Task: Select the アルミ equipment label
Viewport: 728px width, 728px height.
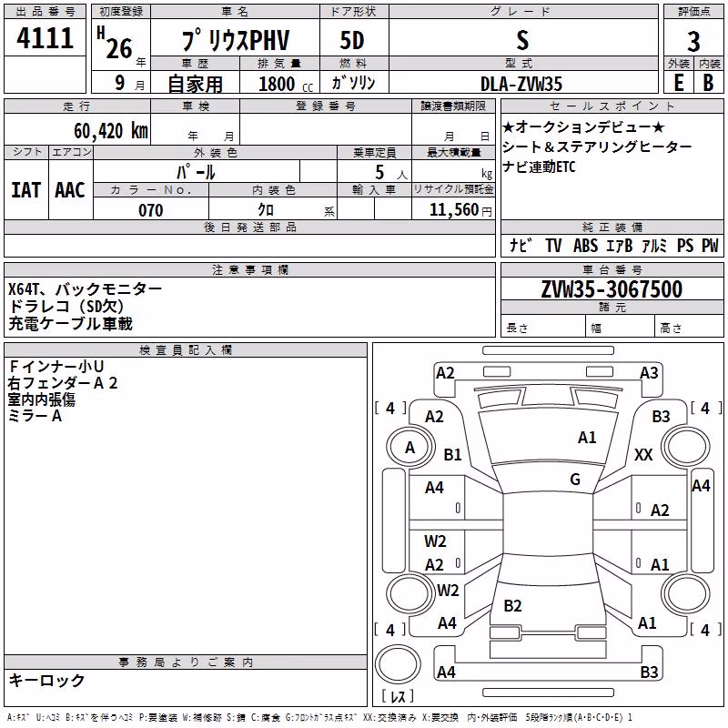Action: (653, 245)
